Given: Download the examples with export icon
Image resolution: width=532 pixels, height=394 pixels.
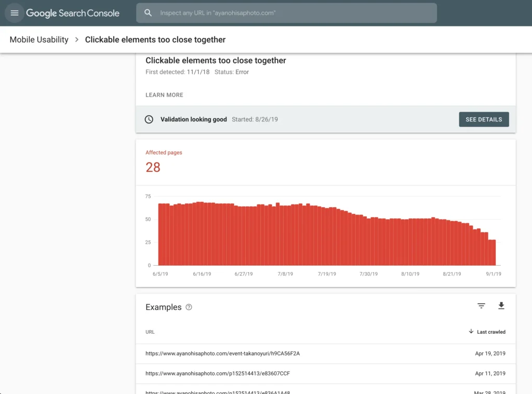Looking at the screenshot, I should (501, 306).
